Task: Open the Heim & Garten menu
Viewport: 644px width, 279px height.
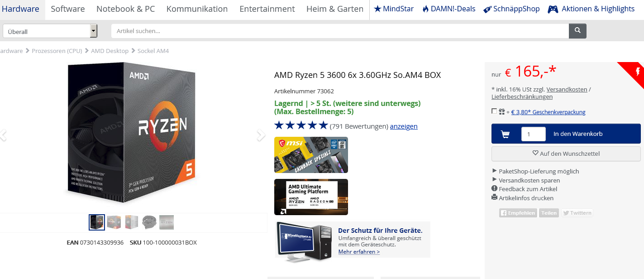Action: click(x=335, y=9)
